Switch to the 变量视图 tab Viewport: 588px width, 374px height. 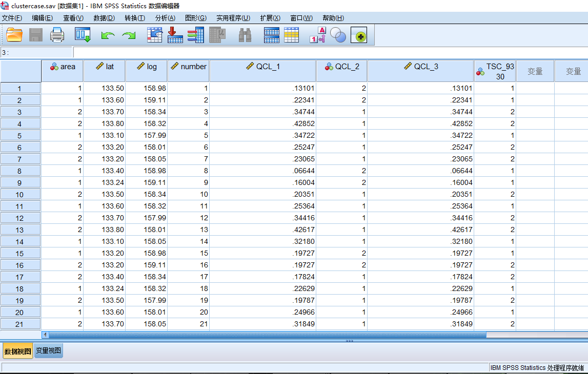[48, 351]
